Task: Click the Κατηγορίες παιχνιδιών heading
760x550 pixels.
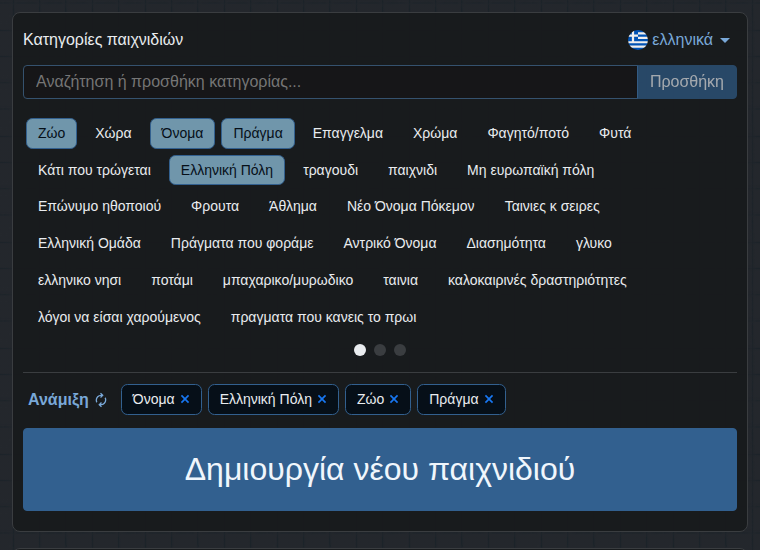Action: (x=103, y=40)
